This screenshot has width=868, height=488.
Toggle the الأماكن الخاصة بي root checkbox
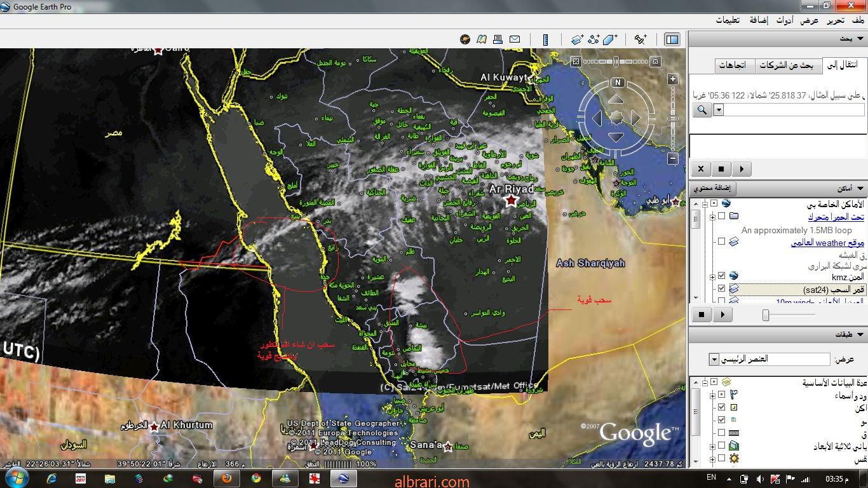tap(714, 203)
